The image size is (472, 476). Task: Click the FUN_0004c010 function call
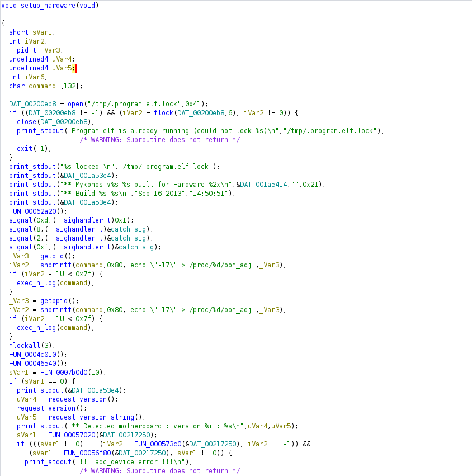tap(32, 355)
